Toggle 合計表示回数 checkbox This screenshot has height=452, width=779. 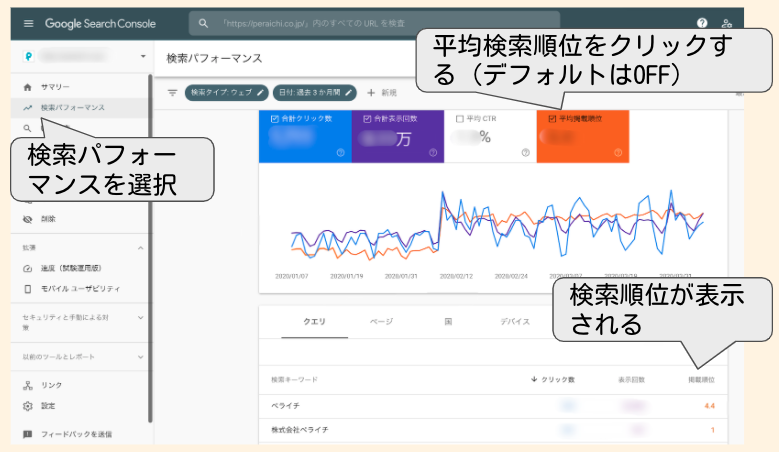tap(368, 119)
